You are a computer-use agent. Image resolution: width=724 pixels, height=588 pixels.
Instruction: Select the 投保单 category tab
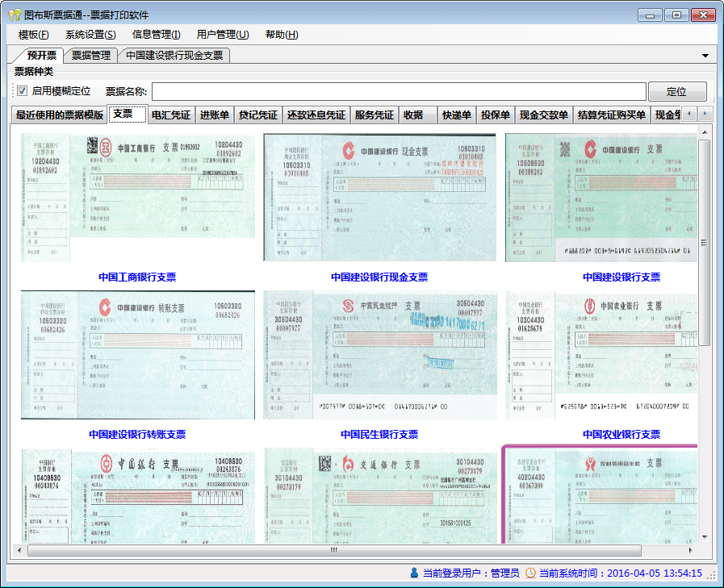tap(496, 115)
